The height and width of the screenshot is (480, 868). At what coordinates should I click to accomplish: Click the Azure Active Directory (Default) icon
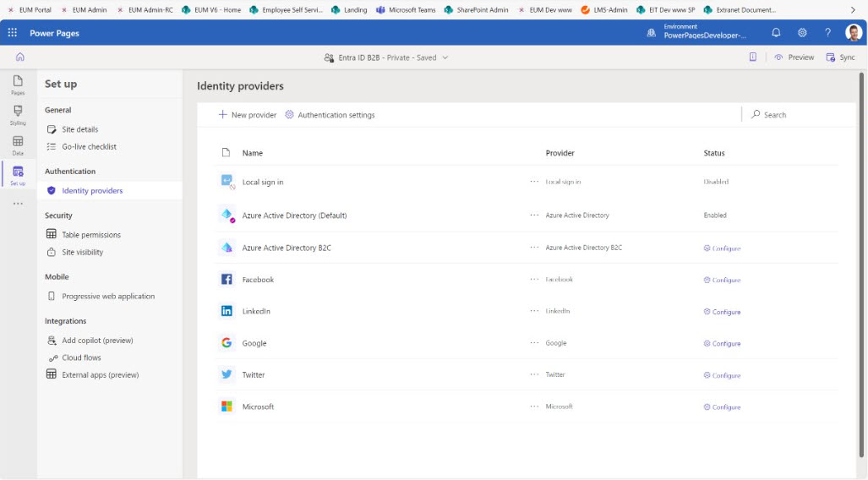pos(227,215)
